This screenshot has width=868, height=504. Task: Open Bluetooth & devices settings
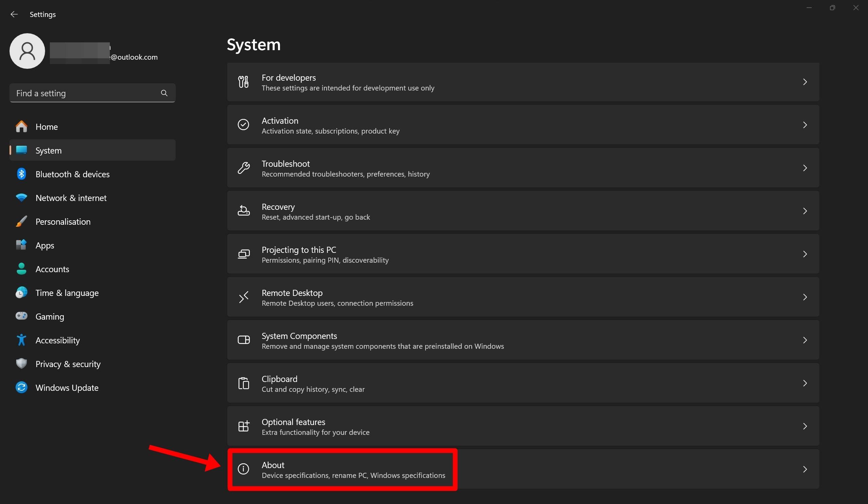pos(72,174)
